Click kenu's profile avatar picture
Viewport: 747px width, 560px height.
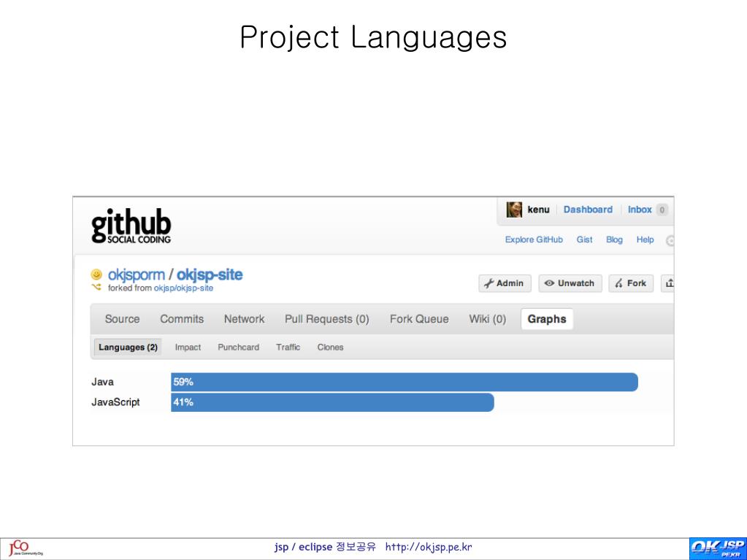(514, 210)
